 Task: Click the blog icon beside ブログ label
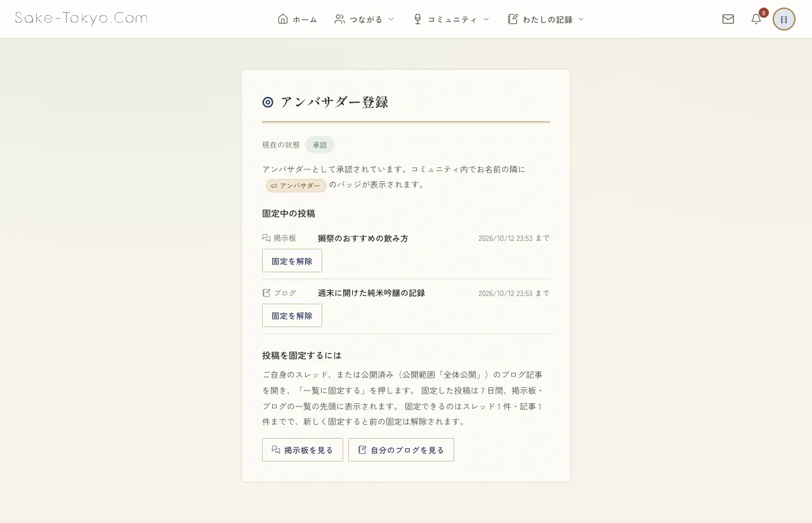pyautogui.click(x=266, y=293)
